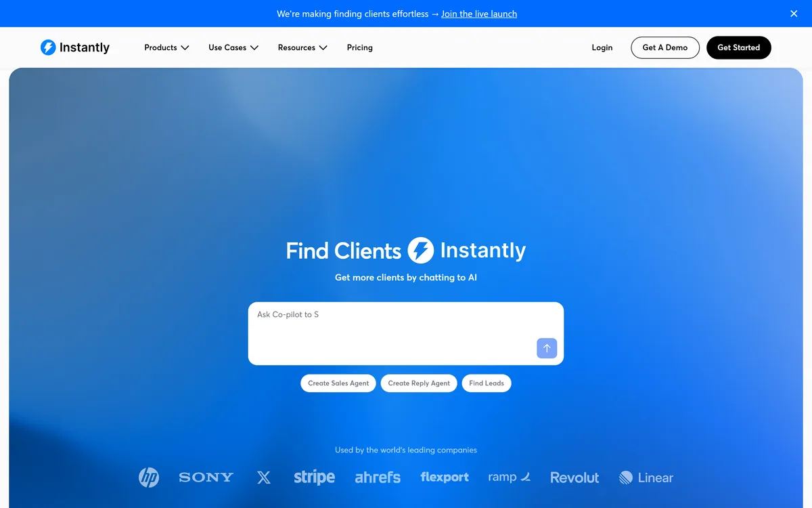Click the X company logo
The height and width of the screenshot is (508, 812).
(264, 478)
